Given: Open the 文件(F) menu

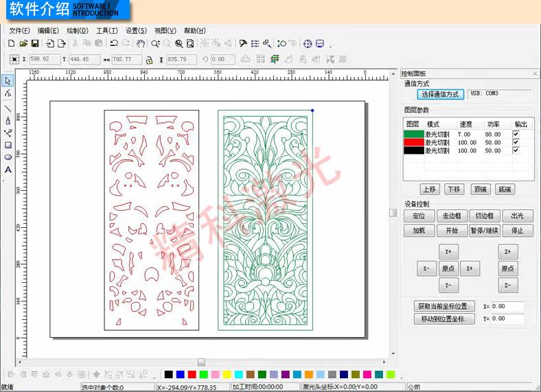Looking at the screenshot, I should pos(19,31).
